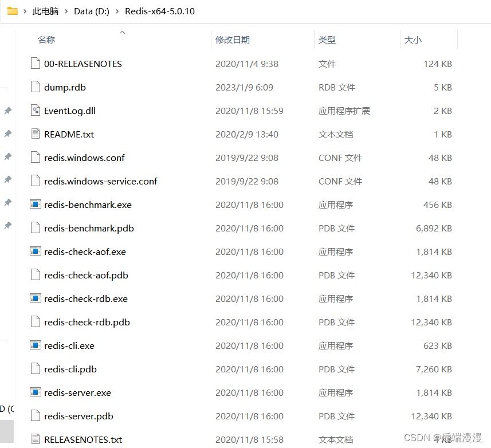The height and width of the screenshot is (448, 491).
Task: Select the file name redis-check-rdb.exe
Action: click(86, 298)
